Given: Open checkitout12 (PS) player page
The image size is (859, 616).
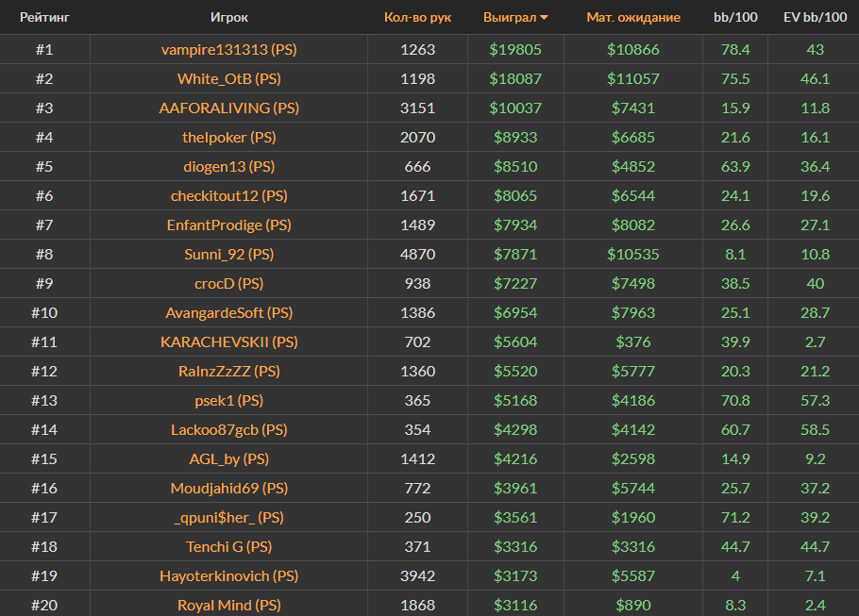Looking at the screenshot, I should click(x=229, y=195).
